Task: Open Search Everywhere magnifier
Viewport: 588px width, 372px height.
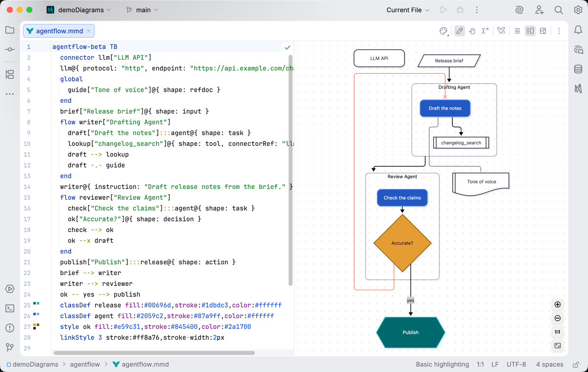Action: pyautogui.click(x=559, y=10)
